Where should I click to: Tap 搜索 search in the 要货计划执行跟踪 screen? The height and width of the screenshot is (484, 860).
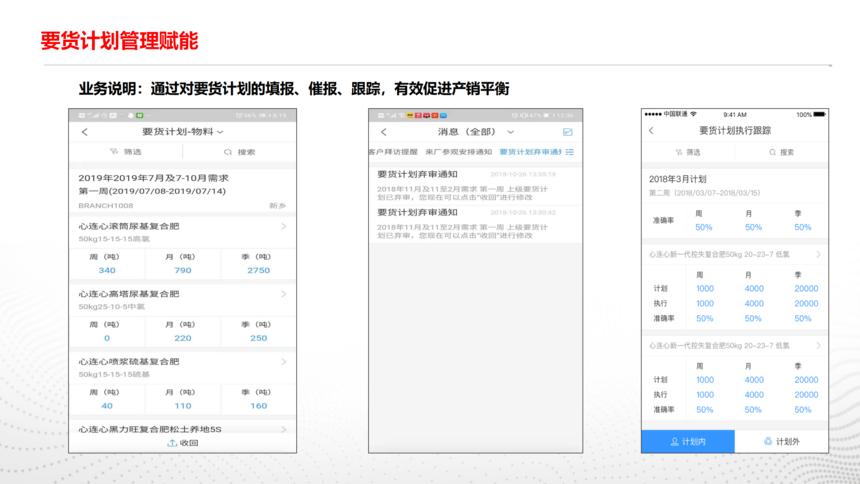pyautogui.click(x=781, y=152)
